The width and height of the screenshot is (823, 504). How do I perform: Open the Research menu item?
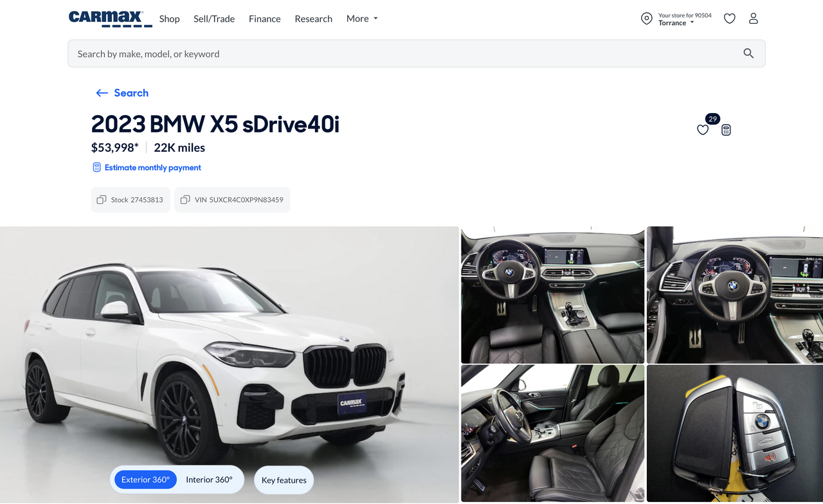pyautogui.click(x=313, y=19)
